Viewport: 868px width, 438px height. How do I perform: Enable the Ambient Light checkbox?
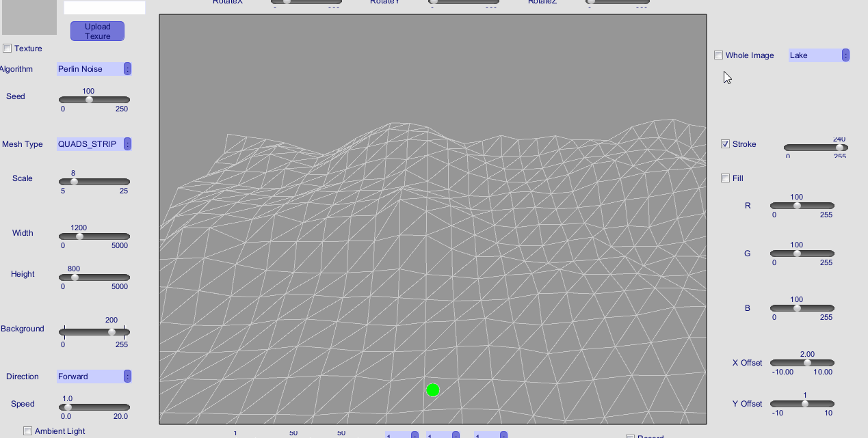pos(28,431)
